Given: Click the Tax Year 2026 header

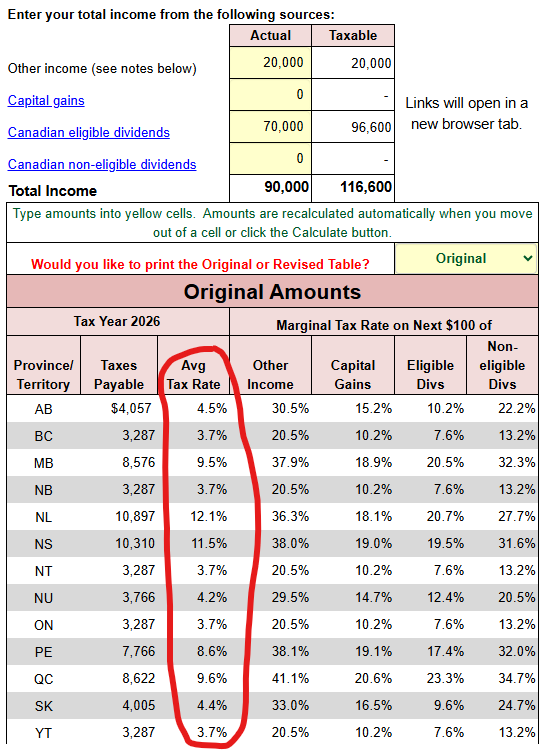Looking at the screenshot, I should click(117, 321).
